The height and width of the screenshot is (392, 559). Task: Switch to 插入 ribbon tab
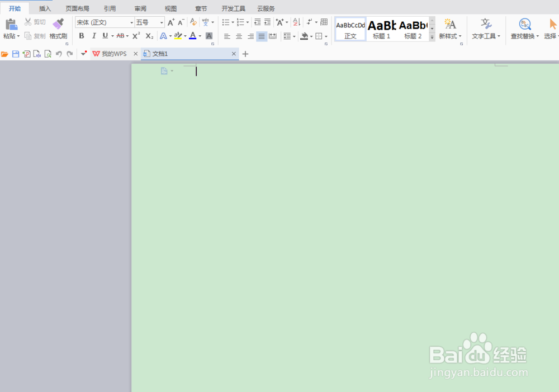pyautogui.click(x=45, y=8)
